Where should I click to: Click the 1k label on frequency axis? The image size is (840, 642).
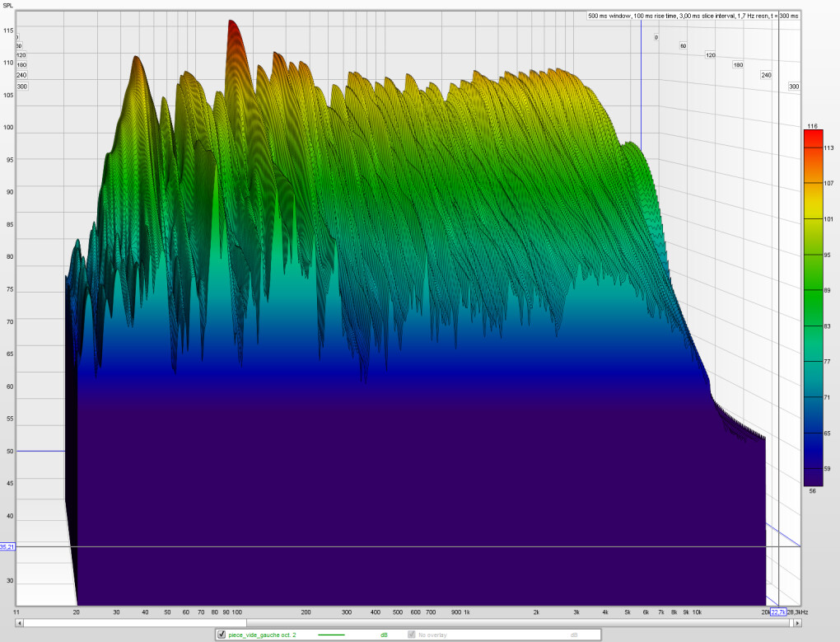point(467,612)
